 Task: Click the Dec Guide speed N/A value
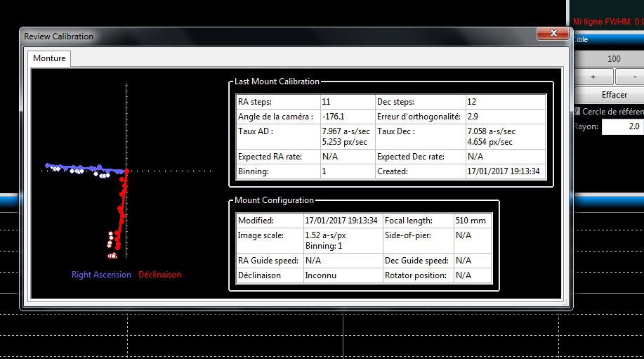464,261
